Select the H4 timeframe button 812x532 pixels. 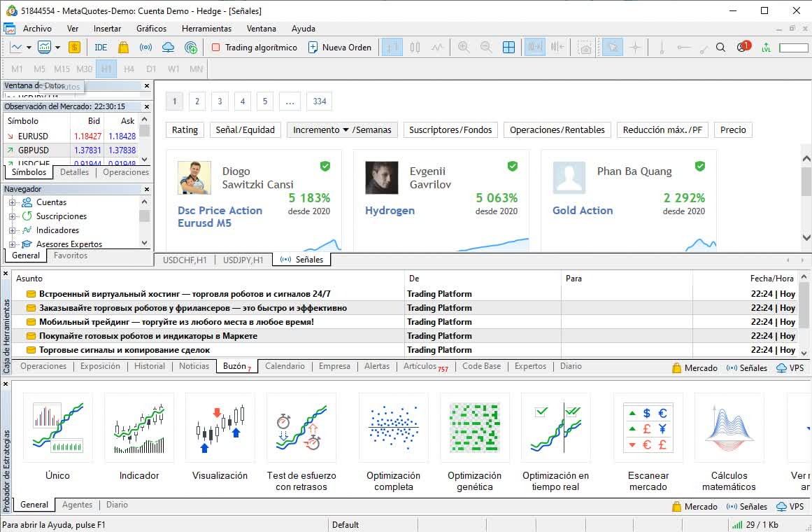point(129,69)
